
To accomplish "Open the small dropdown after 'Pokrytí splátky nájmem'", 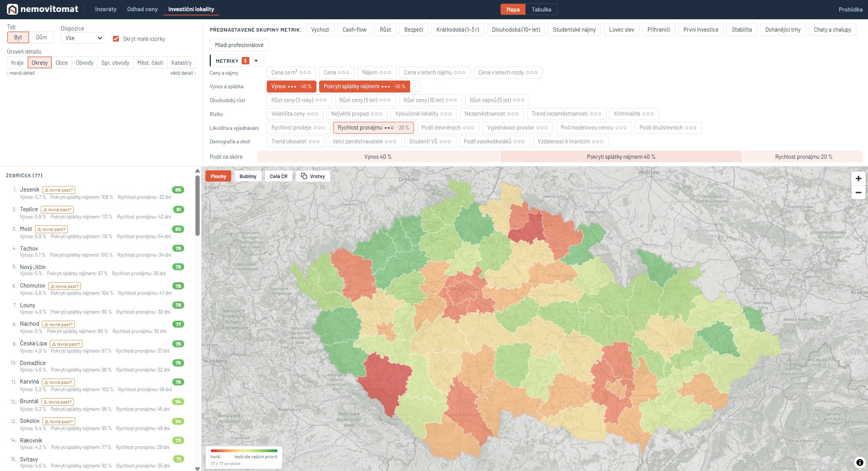I will click(x=415, y=86).
